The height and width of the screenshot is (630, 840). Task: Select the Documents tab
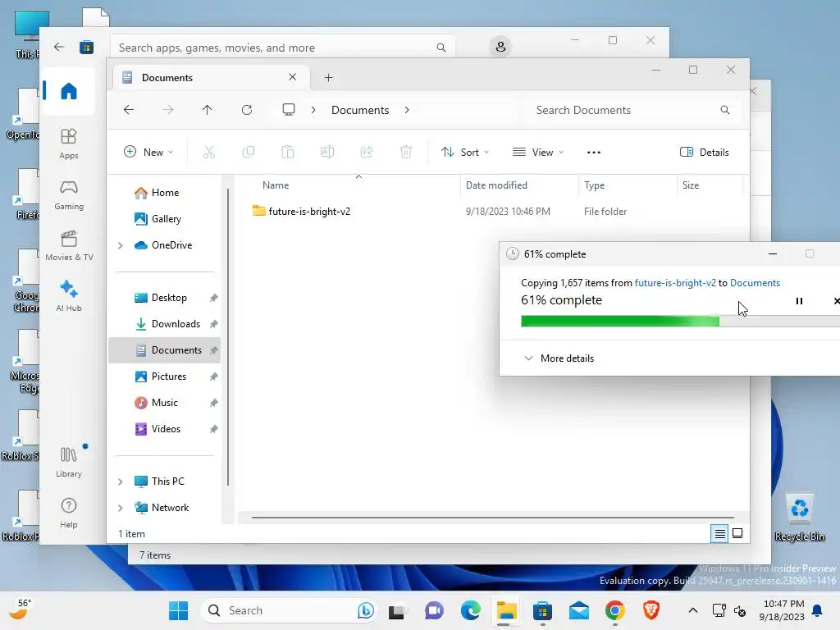pos(211,78)
